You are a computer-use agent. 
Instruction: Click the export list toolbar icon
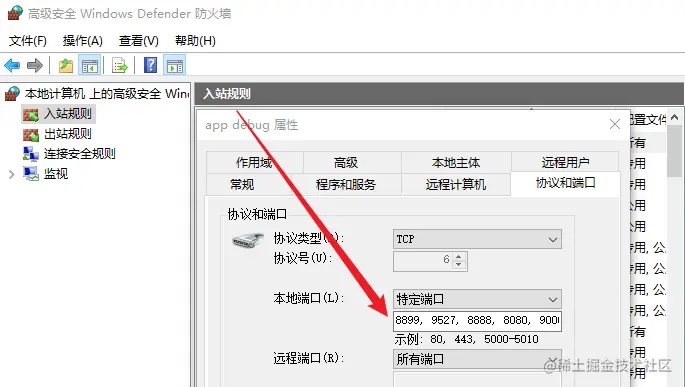coord(119,66)
